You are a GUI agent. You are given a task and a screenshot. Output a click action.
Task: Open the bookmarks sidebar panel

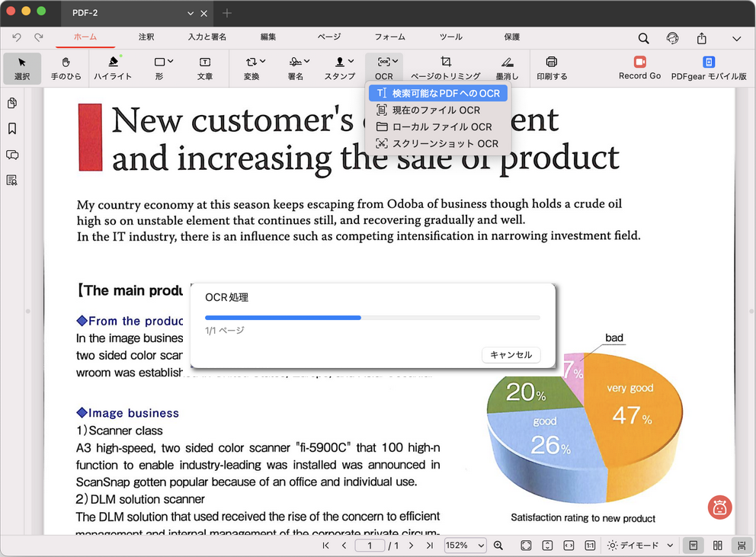coord(12,129)
